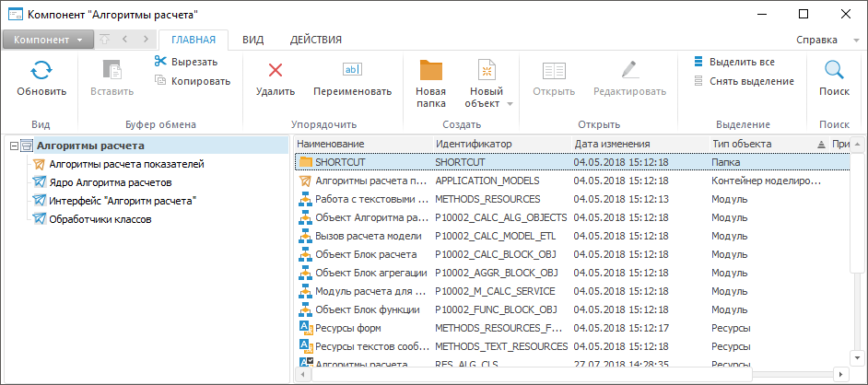
Task: Sort by Идентификатор column header
Action: [474, 144]
